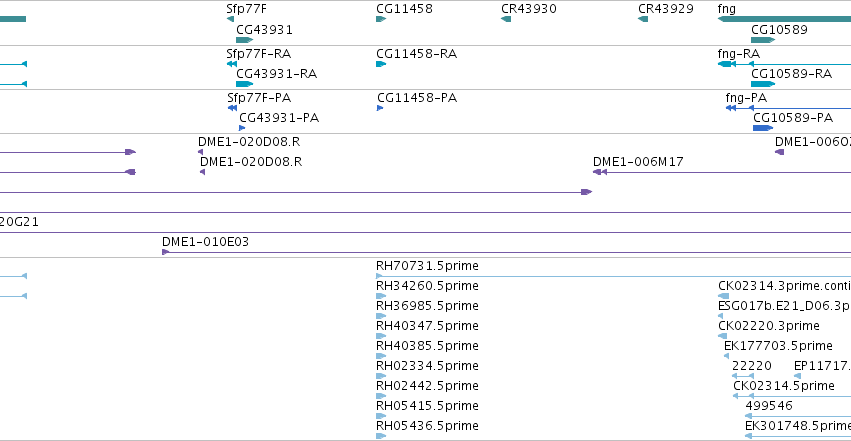
Task: Click the Sfp77F-RA transcript label
Action: [x=259, y=54]
